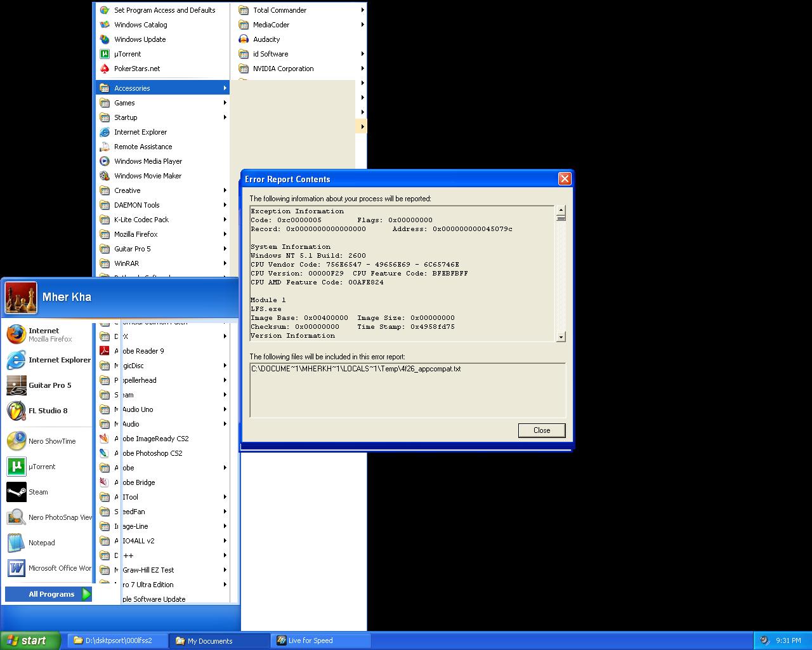Select the M-Audio Uno program folder
Screen dimensions: 812x650
pyautogui.click(x=163, y=409)
